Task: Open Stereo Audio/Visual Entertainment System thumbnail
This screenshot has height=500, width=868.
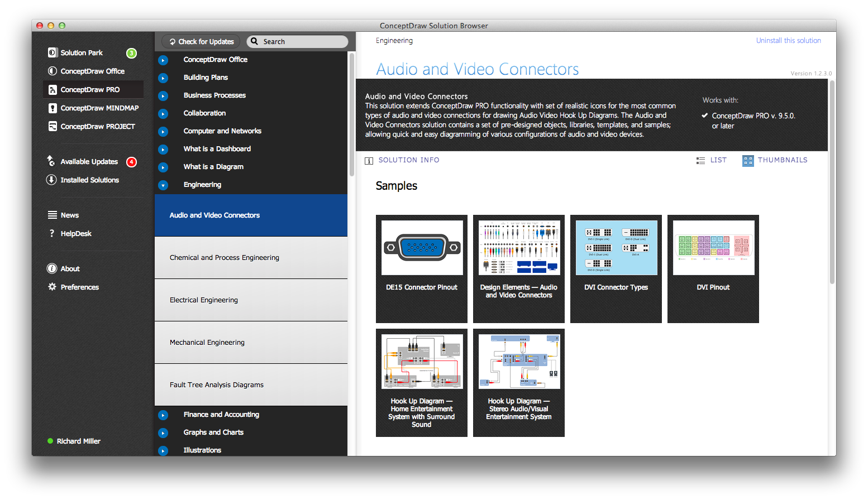Action: (x=519, y=383)
